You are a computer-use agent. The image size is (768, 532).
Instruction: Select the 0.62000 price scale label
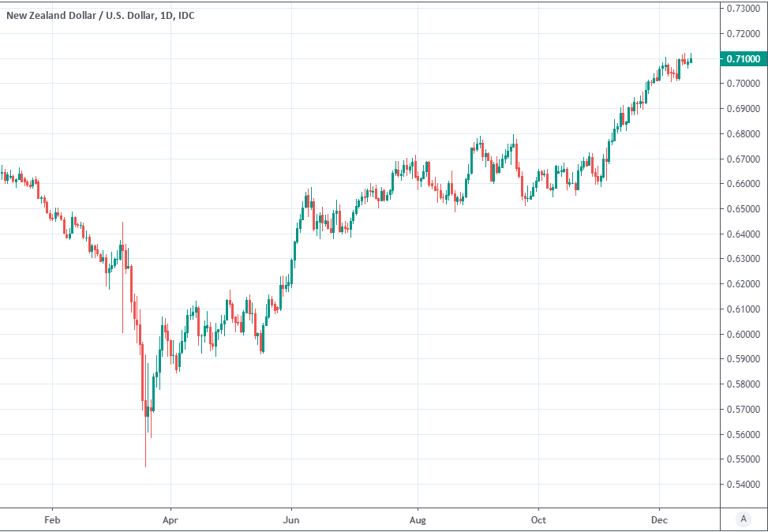pos(743,284)
